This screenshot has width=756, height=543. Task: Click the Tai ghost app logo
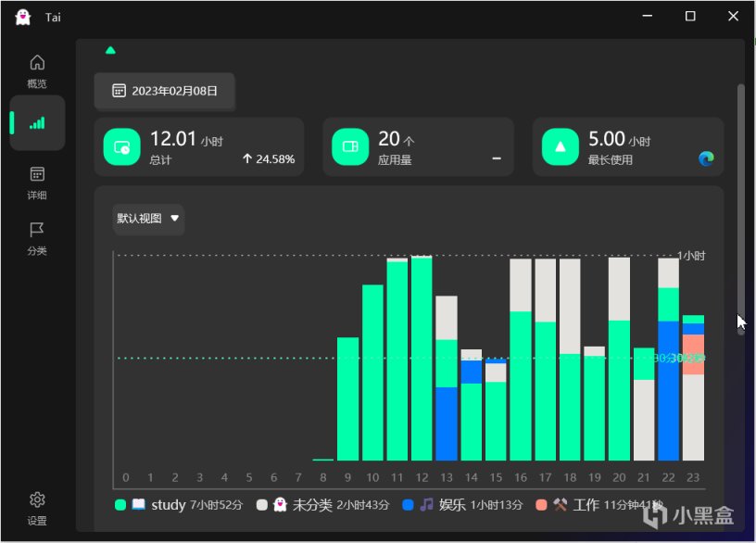pos(22,17)
